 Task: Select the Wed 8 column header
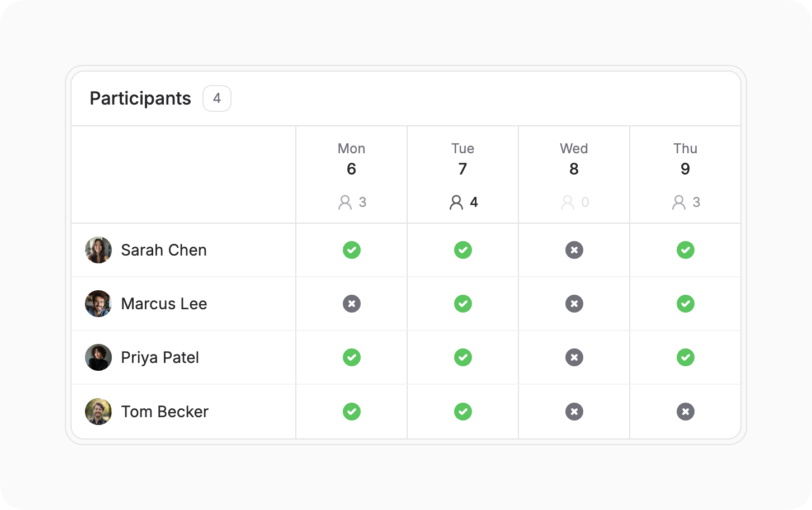click(x=574, y=174)
